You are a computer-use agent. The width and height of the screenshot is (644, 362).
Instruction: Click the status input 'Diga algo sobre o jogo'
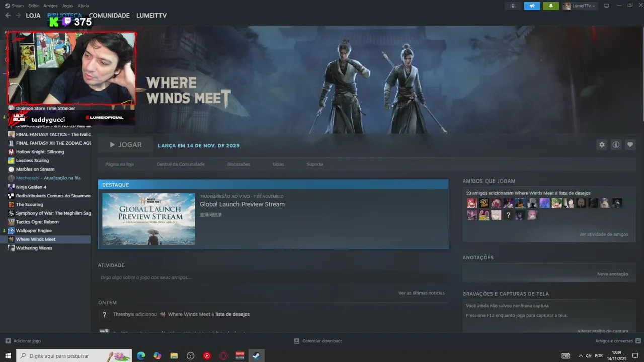click(x=273, y=277)
